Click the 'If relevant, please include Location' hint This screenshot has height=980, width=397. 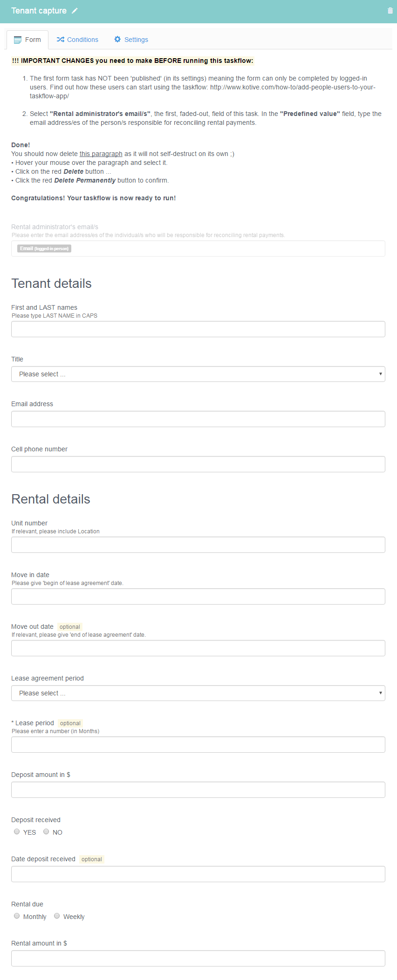pyautogui.click(x=55, y=531)
